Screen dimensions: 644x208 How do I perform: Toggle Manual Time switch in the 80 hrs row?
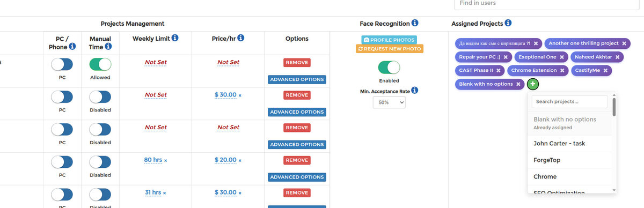pyautogui.click(x=100, y=162)
